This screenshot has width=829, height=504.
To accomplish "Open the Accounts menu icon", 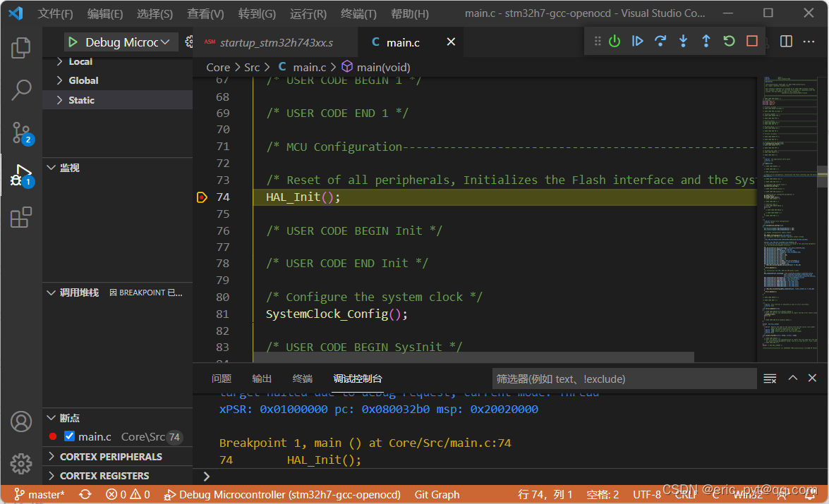I will pyautogui.click(x=21, y=422).
